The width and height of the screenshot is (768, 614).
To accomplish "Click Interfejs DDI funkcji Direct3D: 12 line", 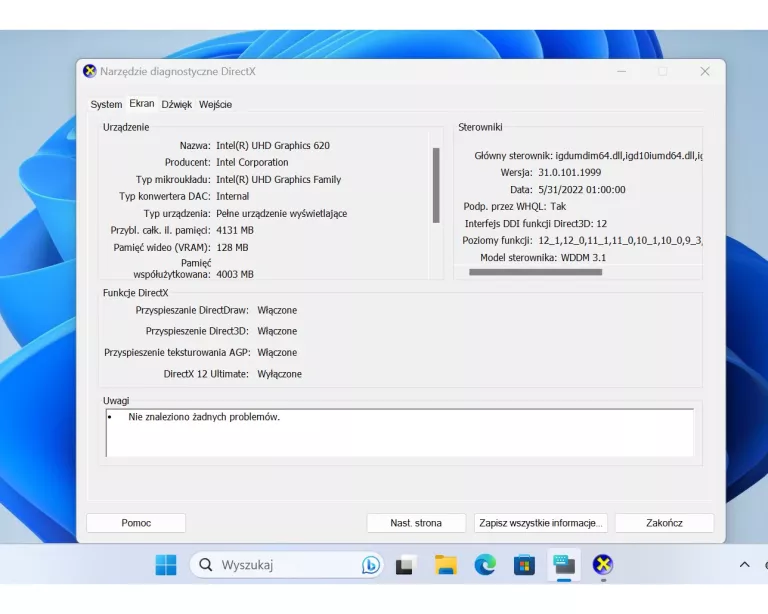I will (x=536, y=224).
